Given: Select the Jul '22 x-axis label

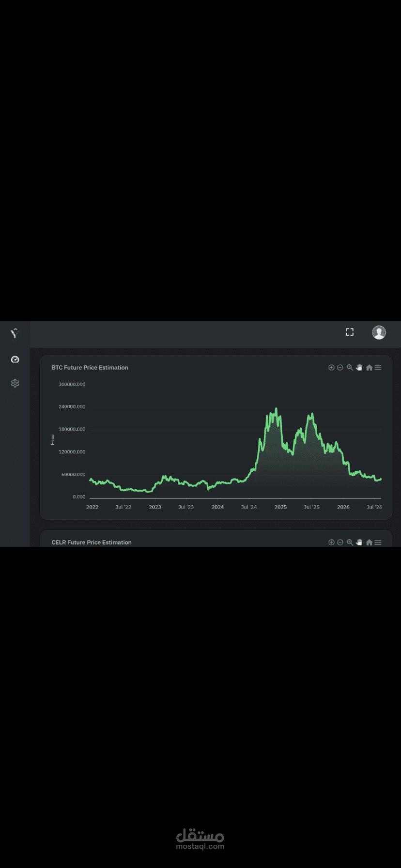Looking at the screenshot, I should pos(123,507).
